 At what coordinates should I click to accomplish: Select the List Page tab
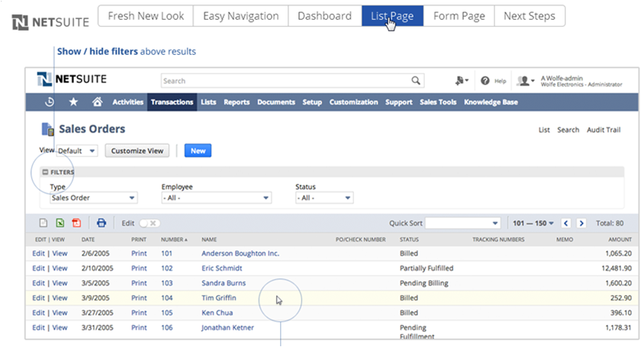coord(392,16)
